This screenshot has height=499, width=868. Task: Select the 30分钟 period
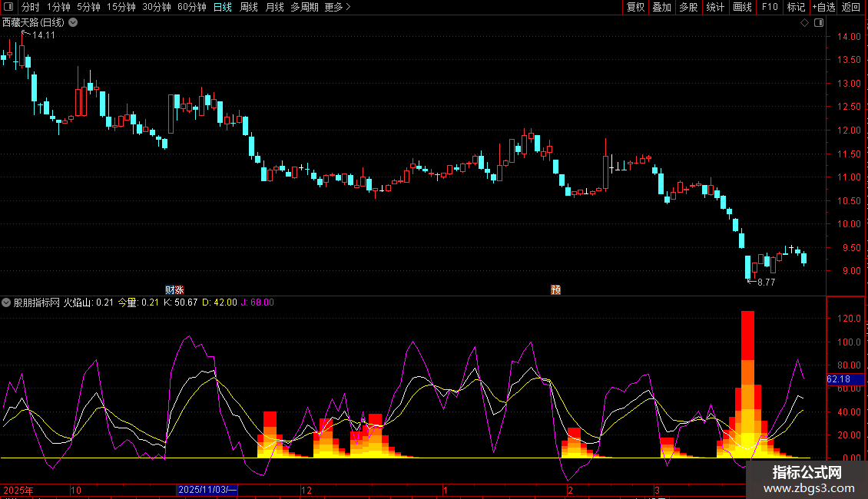pos(156,7)
